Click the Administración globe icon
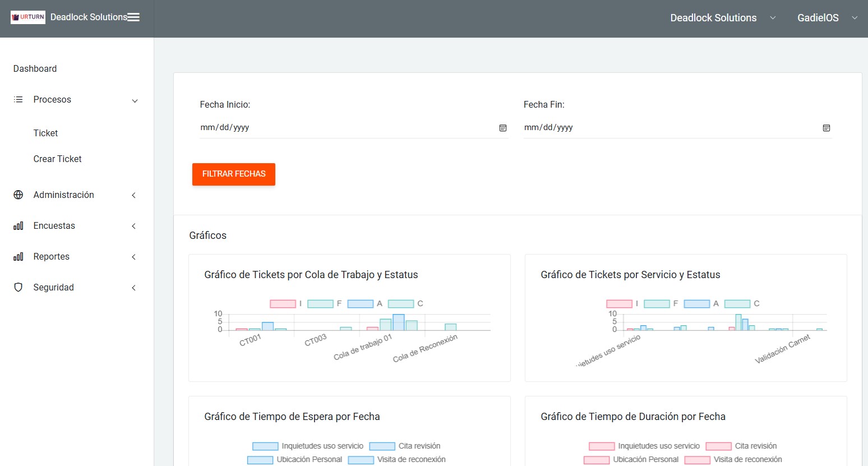Image resolution: width=868 pixels, height=466 pixels. [x=19, y=195]
